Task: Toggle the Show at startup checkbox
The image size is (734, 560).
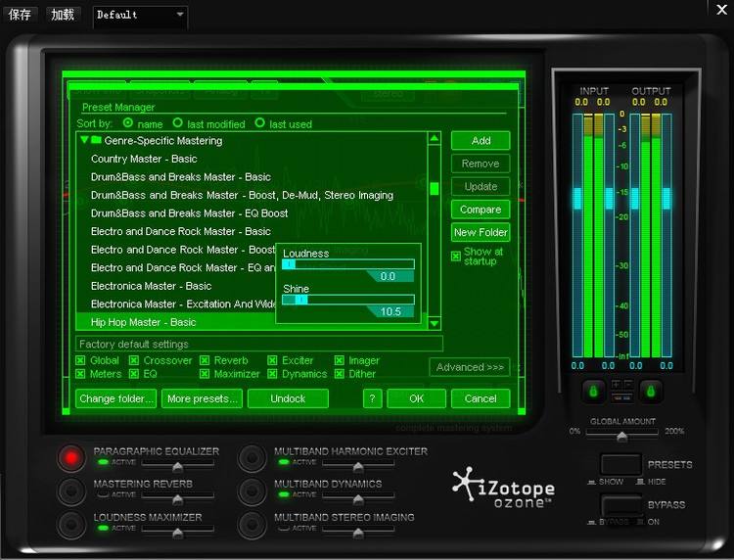Action: (456, 257)
